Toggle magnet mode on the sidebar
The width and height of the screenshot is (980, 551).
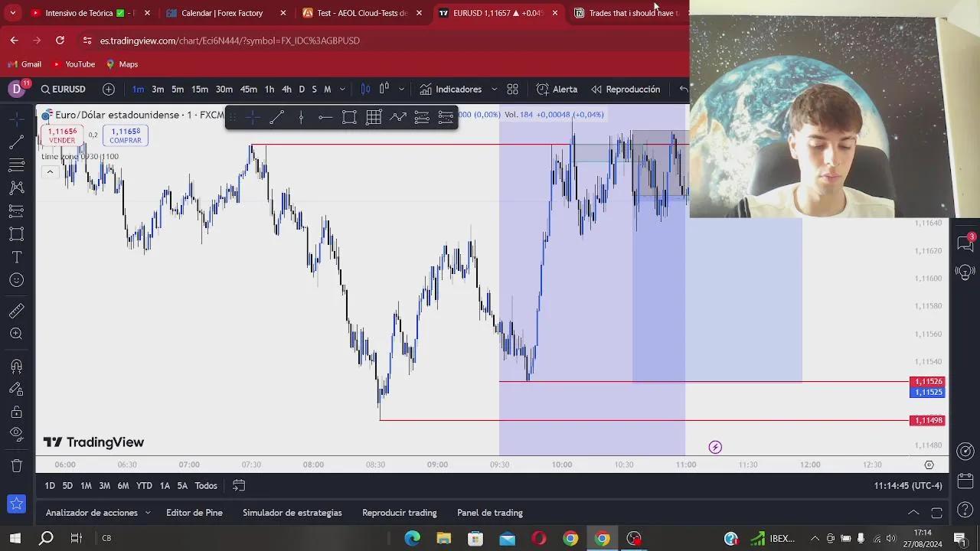click(x=16, y=367)
